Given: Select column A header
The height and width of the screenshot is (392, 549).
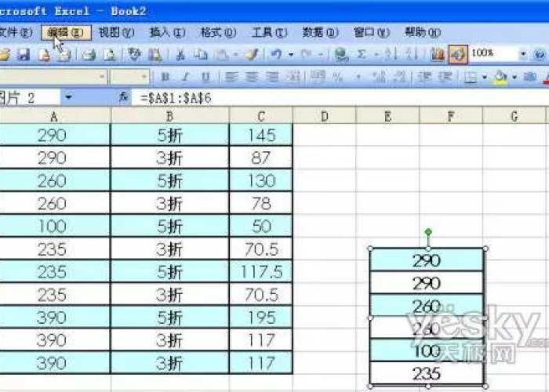Looking at the screenshot, I should [x=55, y=116].
